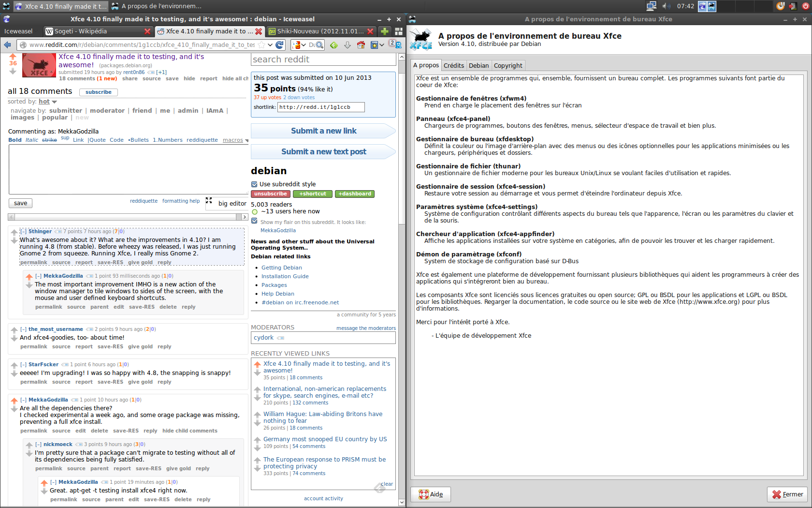Upvote the Xfce 4.10 post
Viewport: 812px width, 508px height.
click(13, 56)
